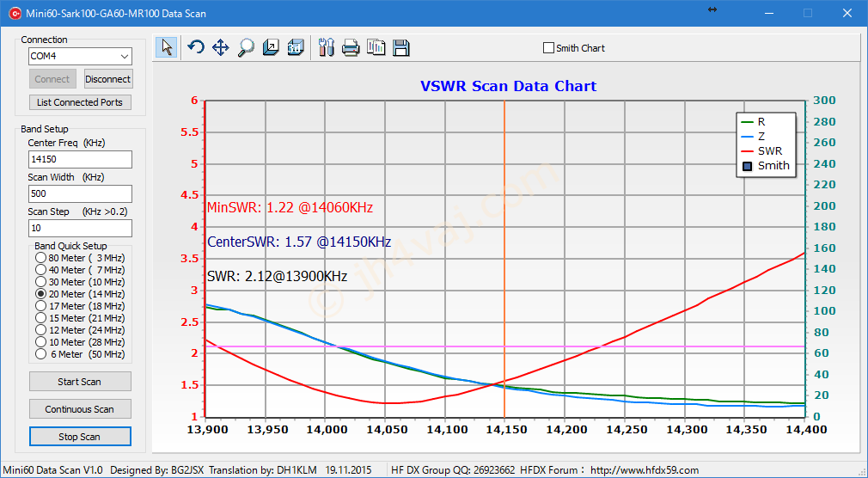Screen dimensions: 868x478
Task: Click the Continuous Scan button
Action: [x=80, y=409]
